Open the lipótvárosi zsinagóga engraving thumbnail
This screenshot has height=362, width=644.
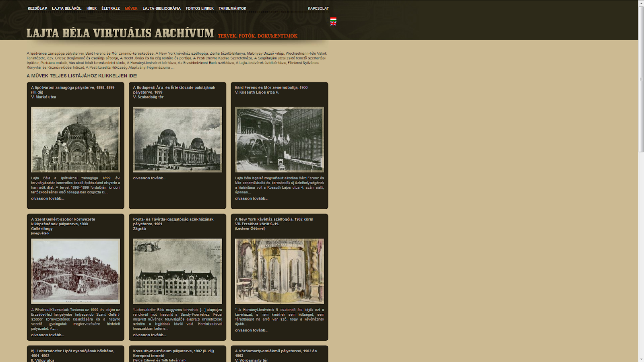(76, 140)
